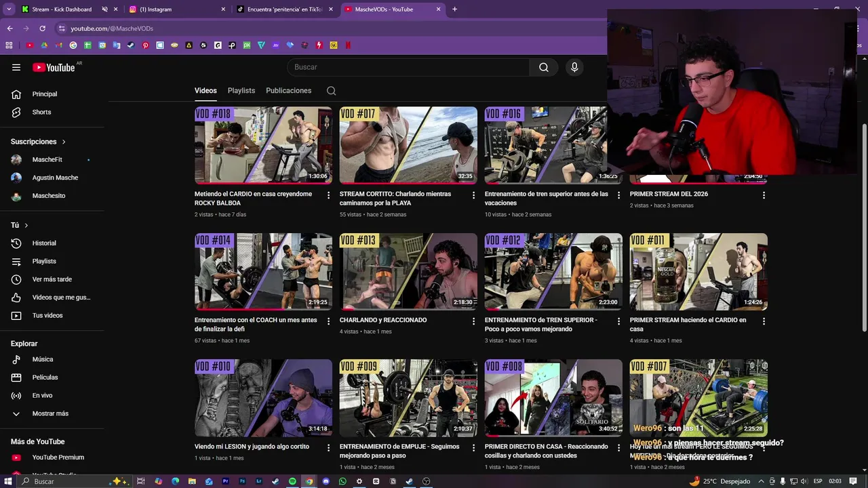Open the Pinterest bookmark in the bookmarks bar

145,45
